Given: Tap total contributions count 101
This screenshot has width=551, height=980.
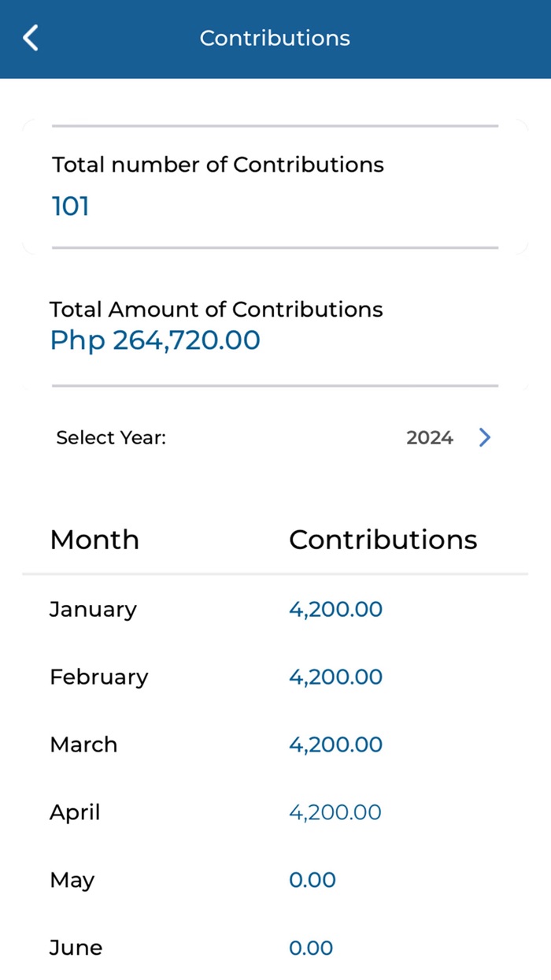Looking at the screenshot, I should pyautogui.click(x=70, y=206).
